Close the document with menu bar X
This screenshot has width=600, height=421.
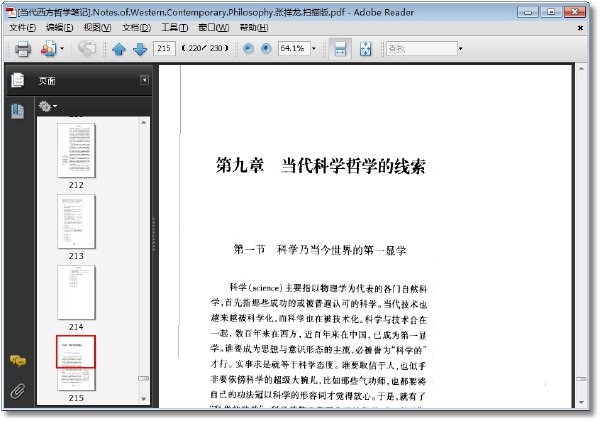pos(580,28)
